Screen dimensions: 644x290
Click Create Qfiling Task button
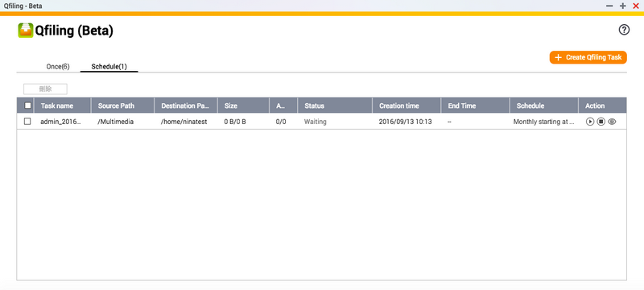[588, 57]
